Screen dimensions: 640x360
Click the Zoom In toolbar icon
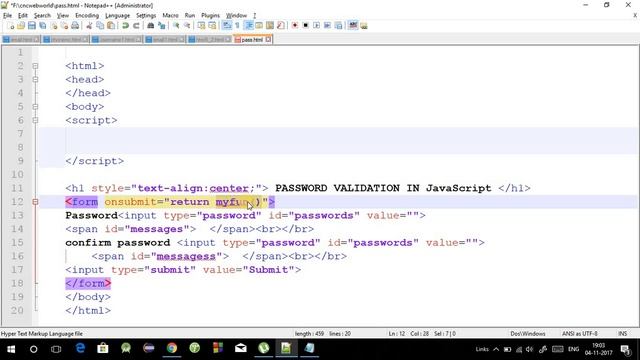[176, 26]
